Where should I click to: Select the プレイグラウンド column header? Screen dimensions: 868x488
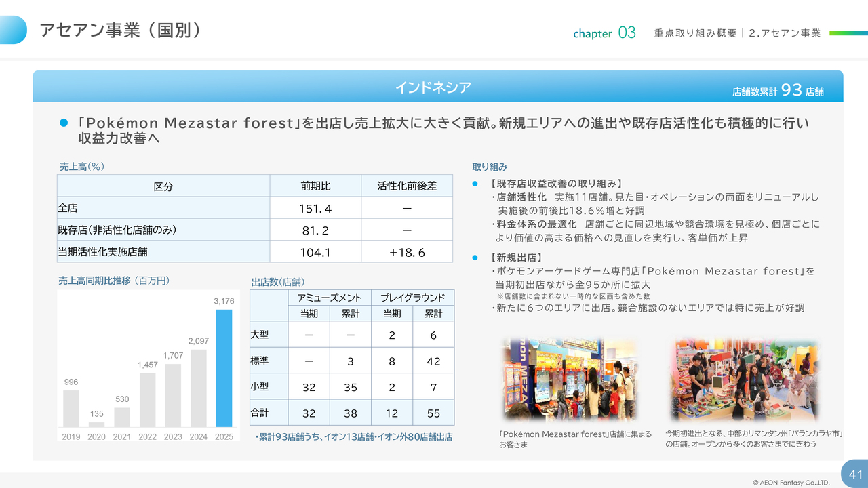[412, 298]
